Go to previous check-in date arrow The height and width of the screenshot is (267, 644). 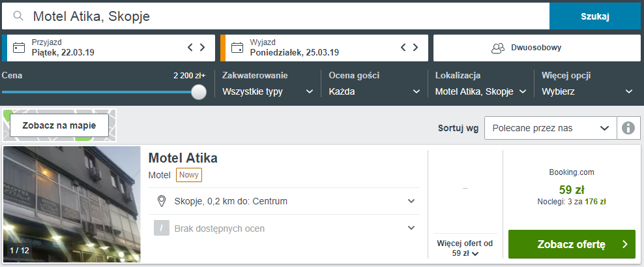click(x=190, y=47)
